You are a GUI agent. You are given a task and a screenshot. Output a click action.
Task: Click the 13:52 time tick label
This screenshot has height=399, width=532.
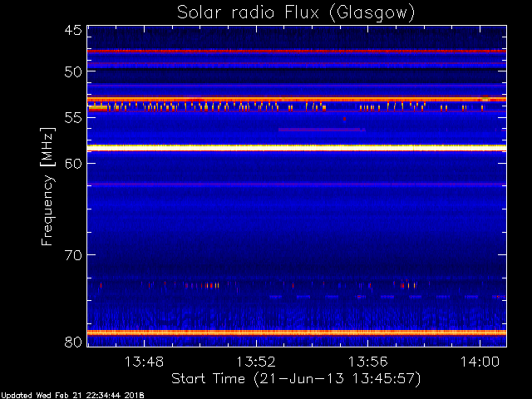pos(256,362)
